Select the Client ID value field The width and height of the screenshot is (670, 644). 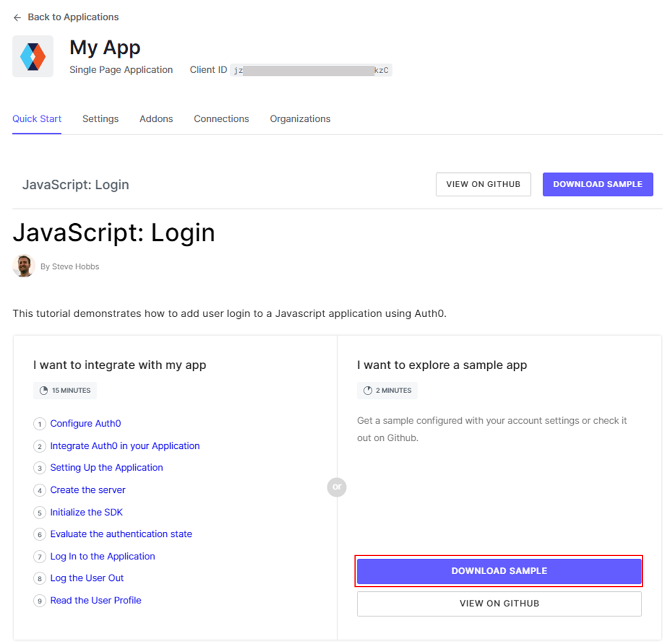tap(311, 70)
